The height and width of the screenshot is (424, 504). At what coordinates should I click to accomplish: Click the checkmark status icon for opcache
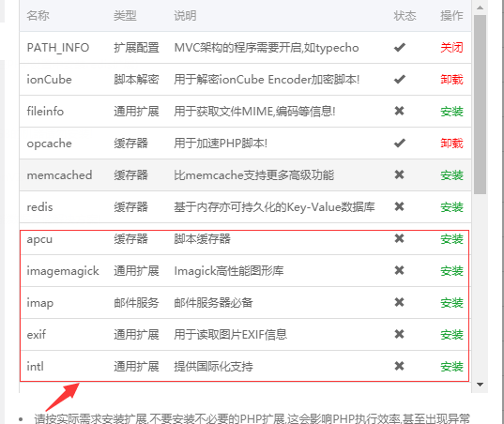400,143
